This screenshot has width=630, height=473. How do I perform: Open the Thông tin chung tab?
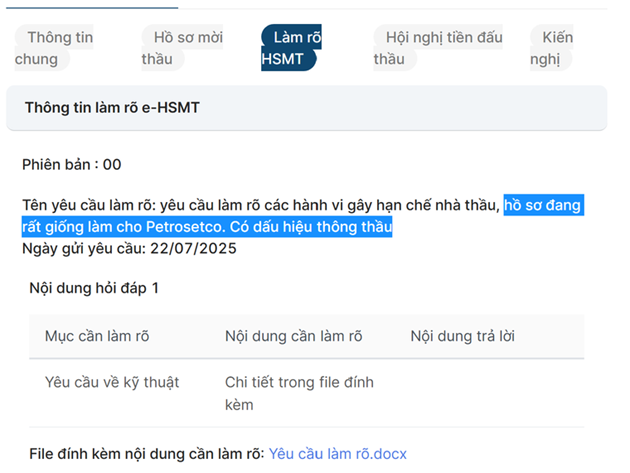[x=54, y=48]
